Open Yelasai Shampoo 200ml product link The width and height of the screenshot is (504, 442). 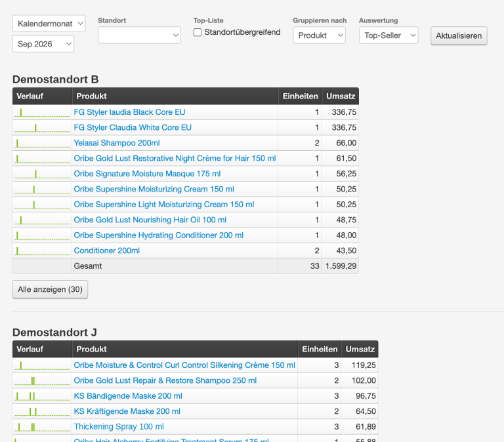[117, 143]
